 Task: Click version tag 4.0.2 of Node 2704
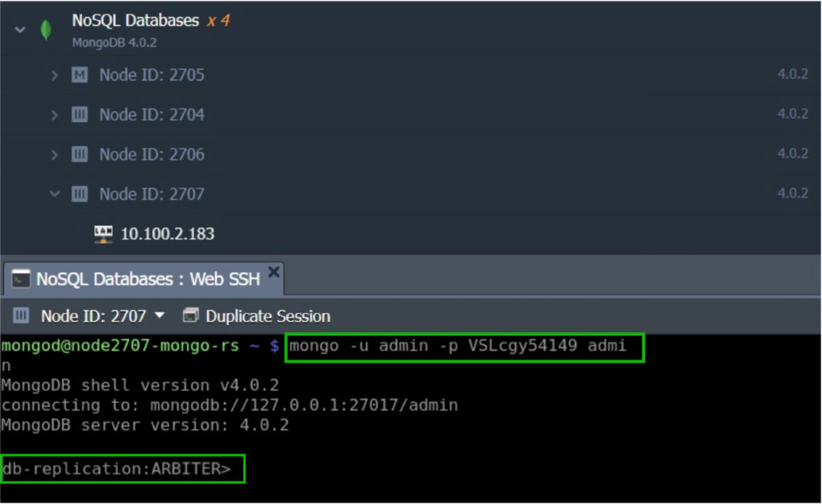tap(792, 114)
